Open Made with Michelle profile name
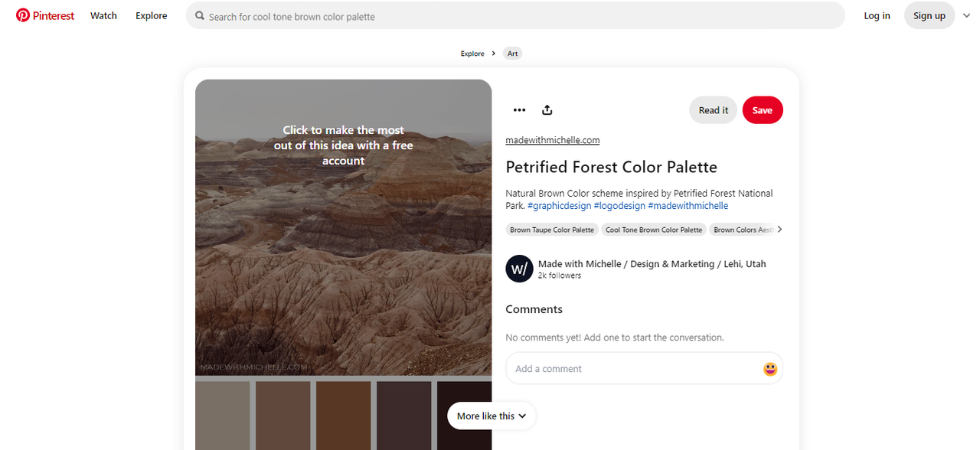 click(652, 264)
